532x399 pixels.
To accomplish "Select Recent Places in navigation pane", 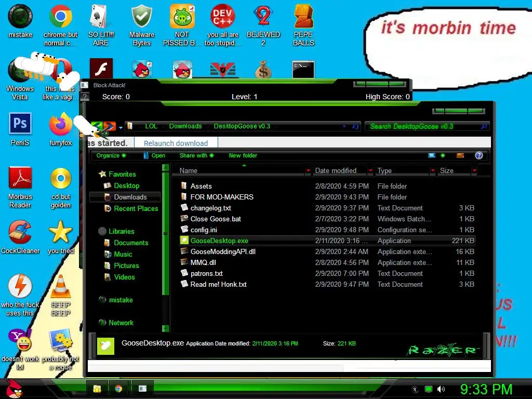I will (x=136, y=208).
